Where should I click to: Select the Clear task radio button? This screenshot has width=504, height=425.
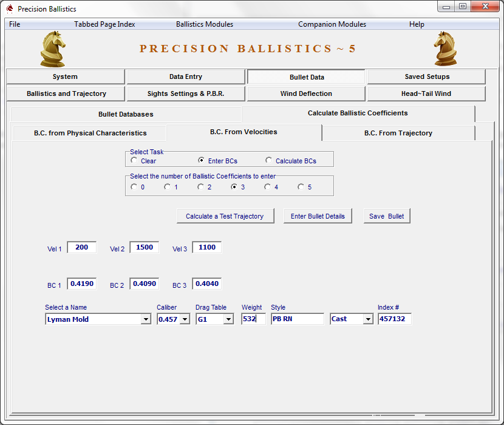pyautogui.click(x=134, y=160)
